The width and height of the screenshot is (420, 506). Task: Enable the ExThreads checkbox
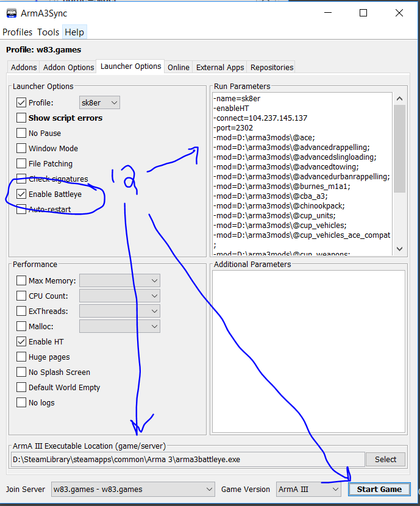21,311
